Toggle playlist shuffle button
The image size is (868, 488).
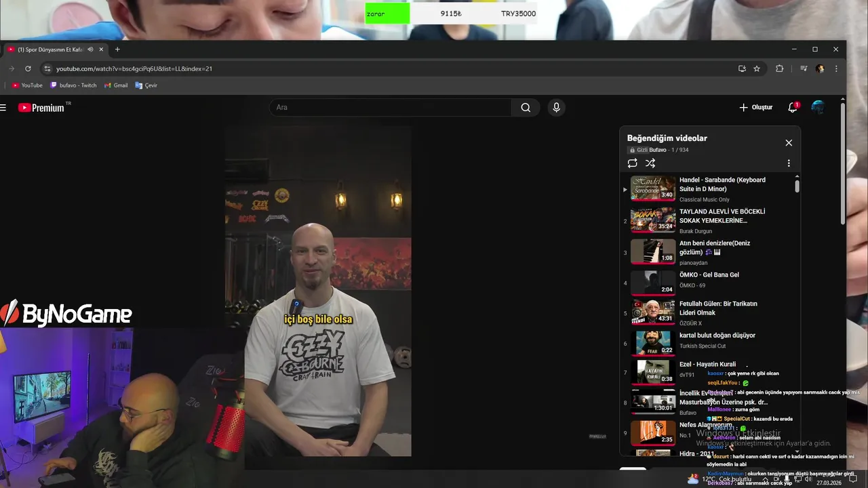(x=650, y=163)
